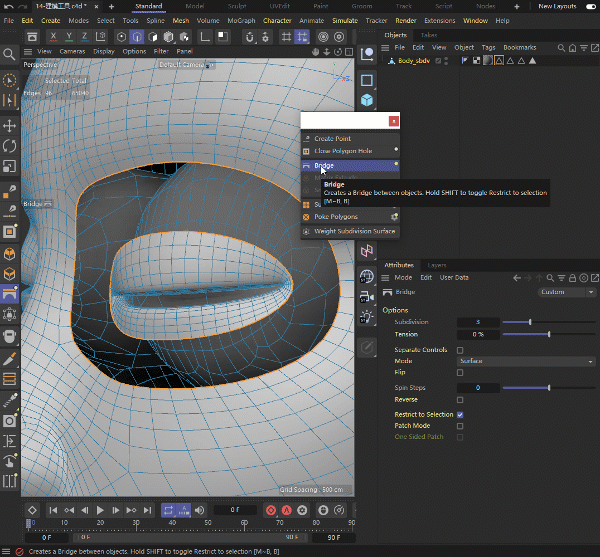Select the Rotate tool in left toolbar
Screen dimensions: 600x557
[10, 145]
